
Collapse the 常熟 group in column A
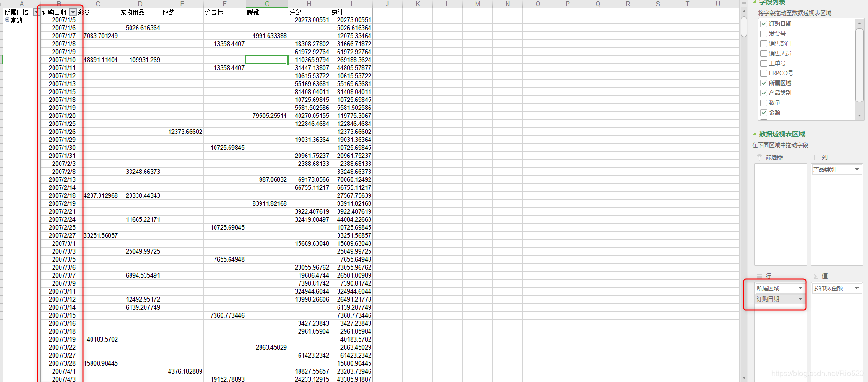7,20
